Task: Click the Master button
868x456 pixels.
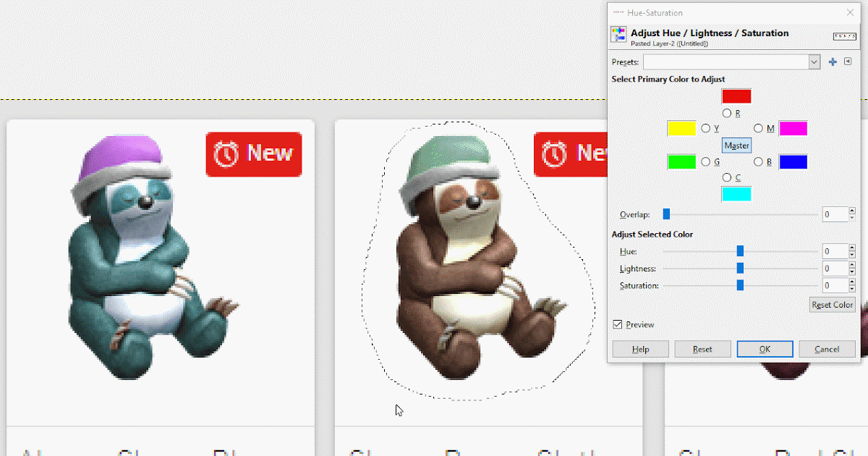Action: [x=736, y=145]
